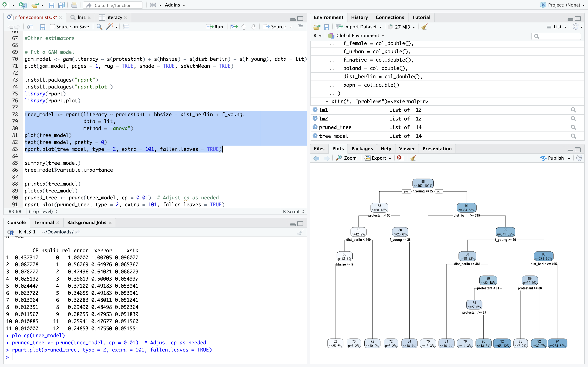This screenshot has width=588, height=367.
Task: Remove current plot with the red X icon
Action: click(399, 158)
